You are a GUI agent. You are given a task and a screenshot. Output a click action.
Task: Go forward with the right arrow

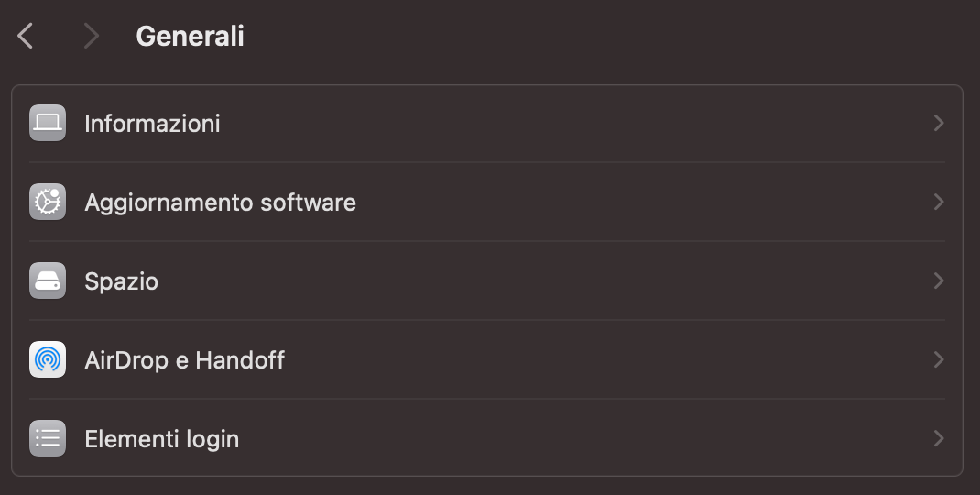(90, 37)
